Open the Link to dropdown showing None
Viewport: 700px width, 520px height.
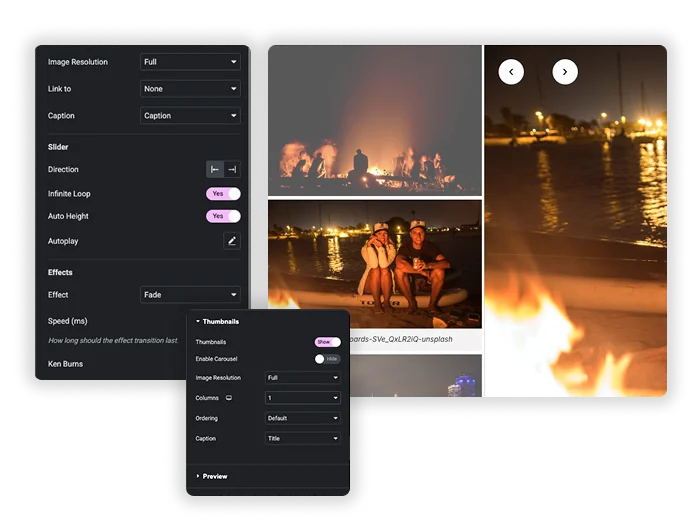pos(190,89)
